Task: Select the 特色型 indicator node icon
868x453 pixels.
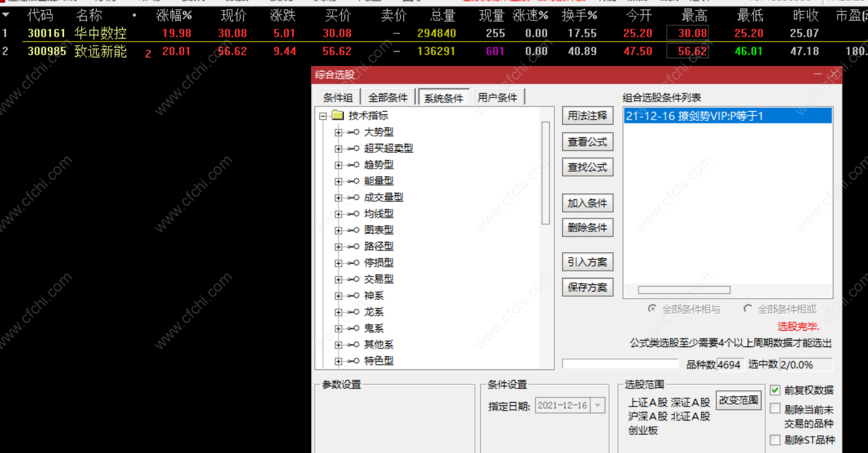Action: click(354, 361)
